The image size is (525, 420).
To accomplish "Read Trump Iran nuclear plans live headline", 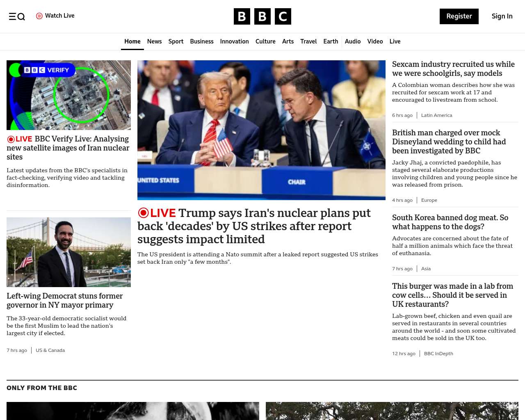I will [254, 226].
